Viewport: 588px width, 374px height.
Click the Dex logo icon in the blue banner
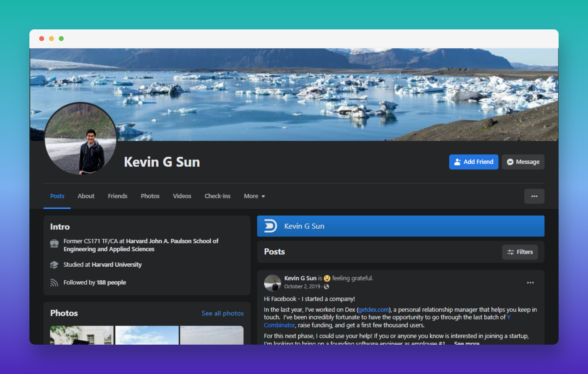point(270,226)
